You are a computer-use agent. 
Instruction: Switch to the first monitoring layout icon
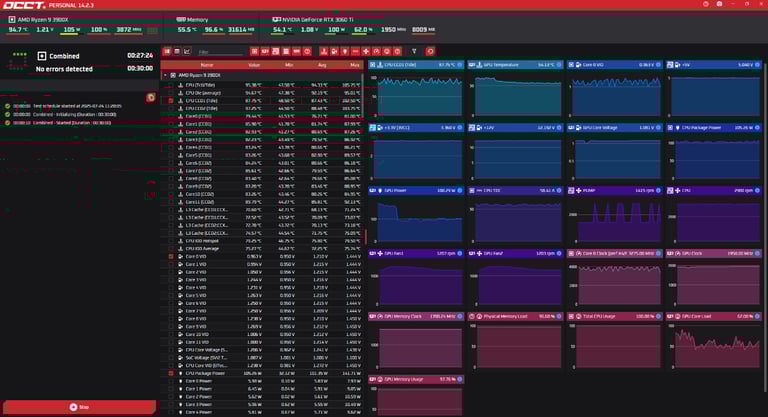tap(167, 51)
